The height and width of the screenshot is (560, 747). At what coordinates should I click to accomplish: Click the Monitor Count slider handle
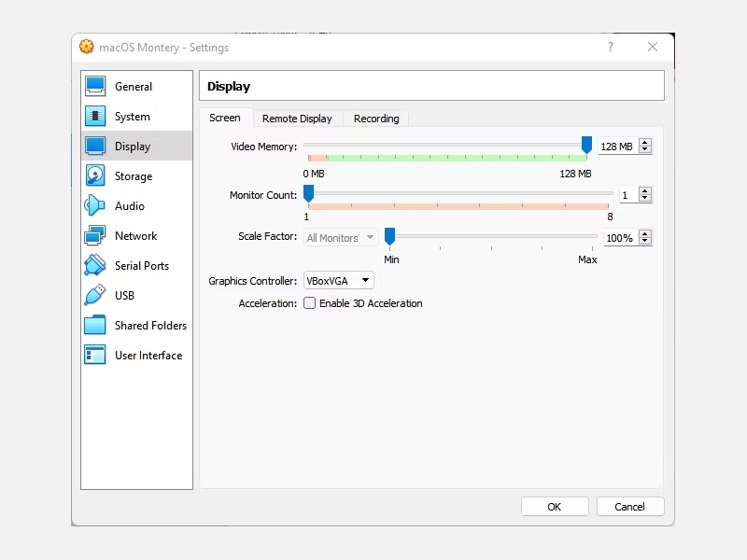click(x=309, y=193)
